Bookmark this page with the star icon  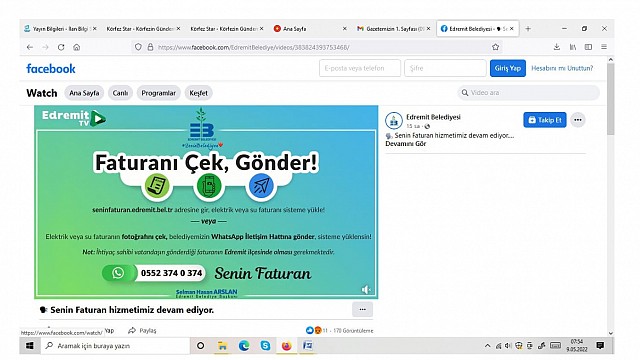(496, 47)
